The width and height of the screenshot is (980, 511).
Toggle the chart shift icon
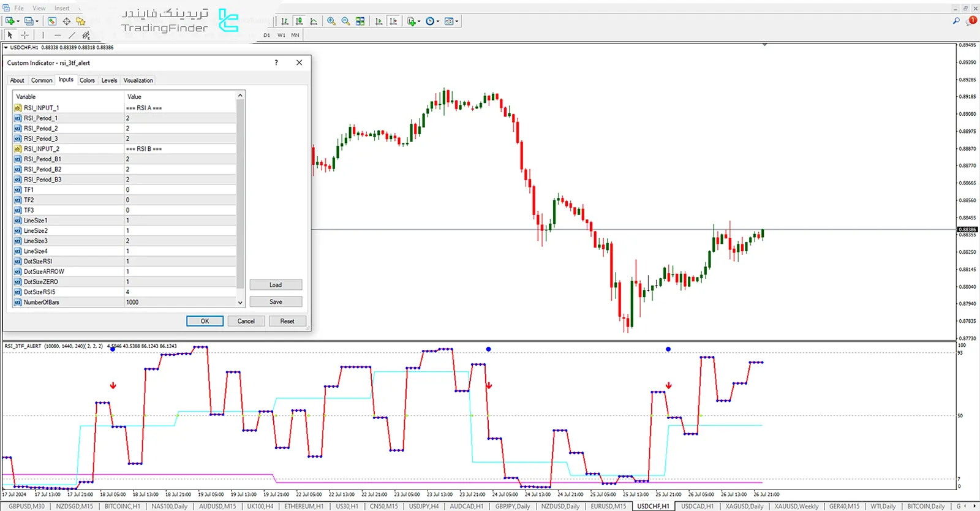tap(393, 21)
